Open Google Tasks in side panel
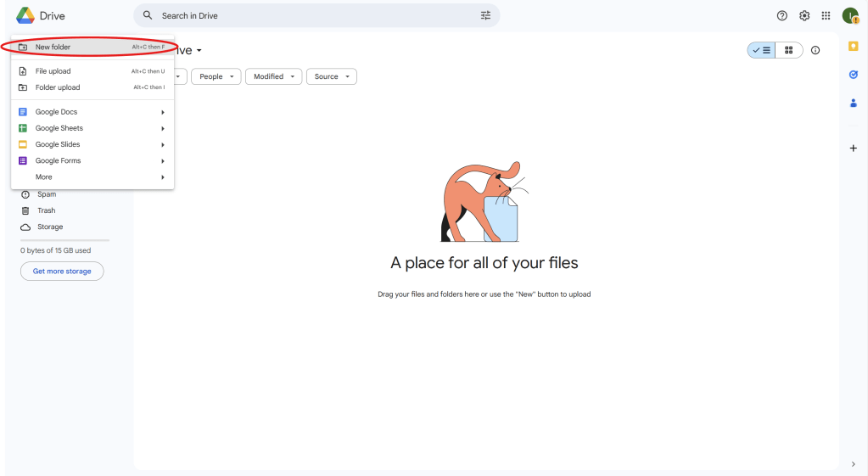 (854, 75)
